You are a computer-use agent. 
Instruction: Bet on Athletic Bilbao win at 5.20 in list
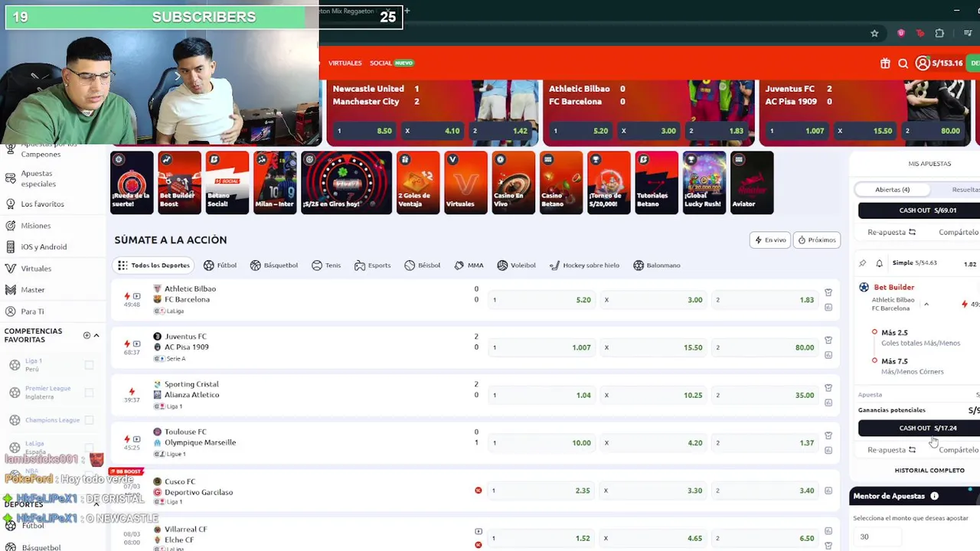click(542, 300)
